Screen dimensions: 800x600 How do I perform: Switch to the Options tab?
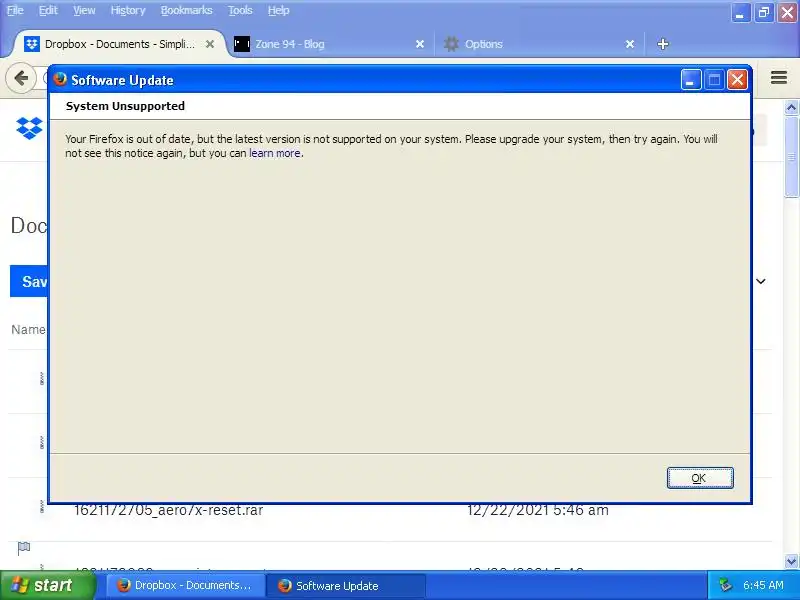538,44
